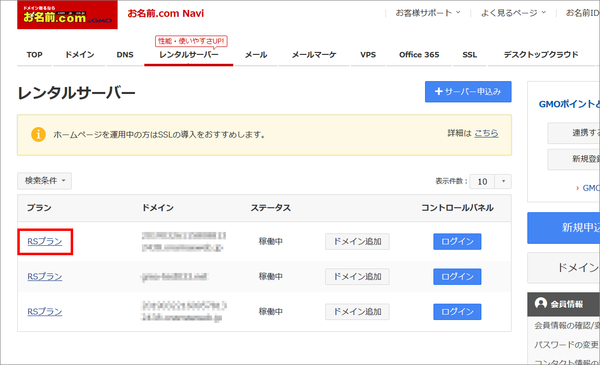The width and height of the screenshot is (600, 365).
Task: Click the お名前.com Navi title
Action: tap(166, 13)
